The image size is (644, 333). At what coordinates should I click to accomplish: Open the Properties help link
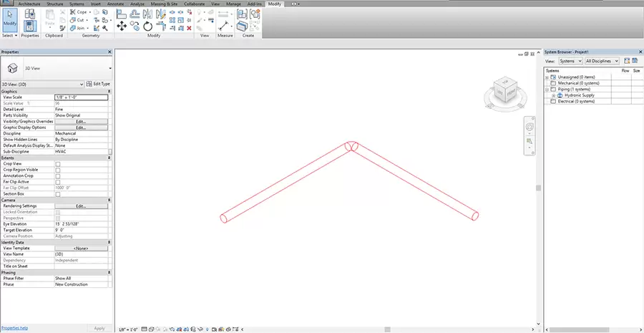(x=14, y=328)
